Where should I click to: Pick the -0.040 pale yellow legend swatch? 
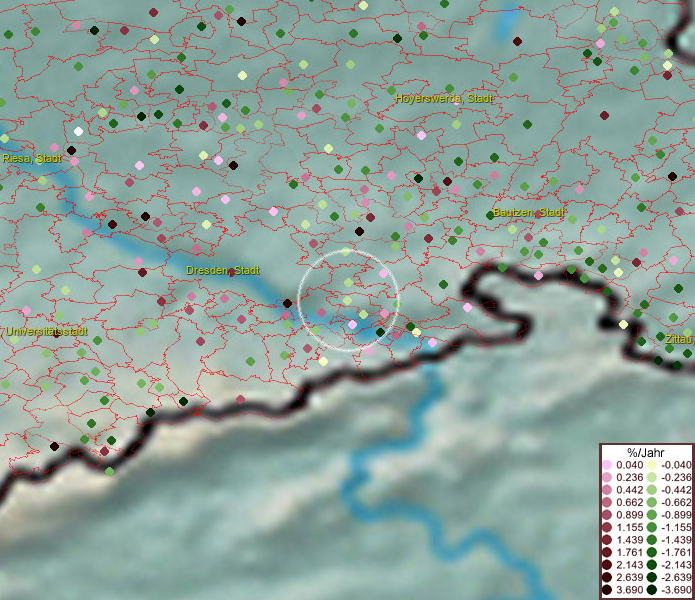tap(651, 465)
